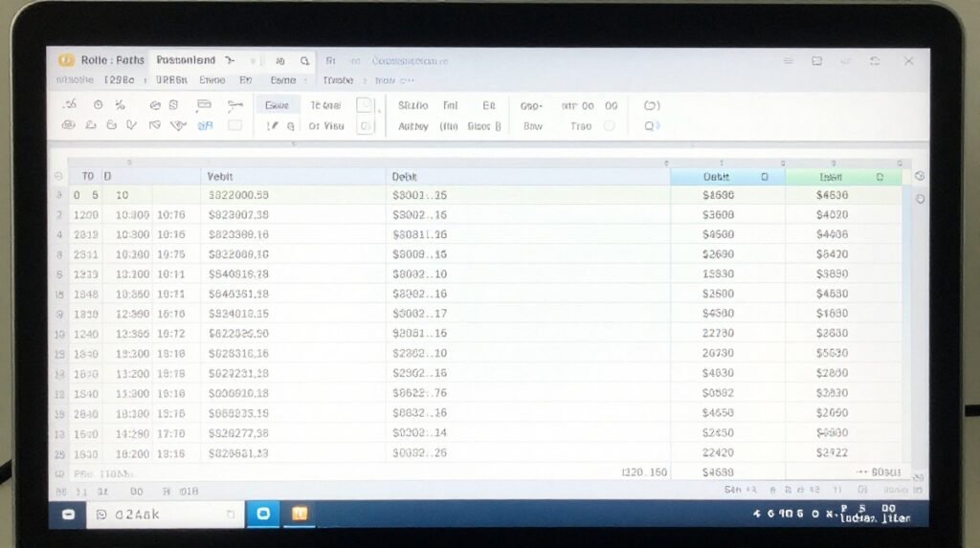Click the round icon right of the green column header
Image resolution: width=980 pixels, height=548 pixels.
(920, 176)
